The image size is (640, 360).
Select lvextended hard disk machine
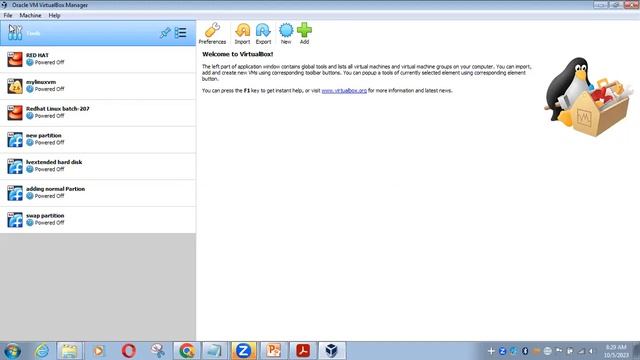click(x=98, y=166)
